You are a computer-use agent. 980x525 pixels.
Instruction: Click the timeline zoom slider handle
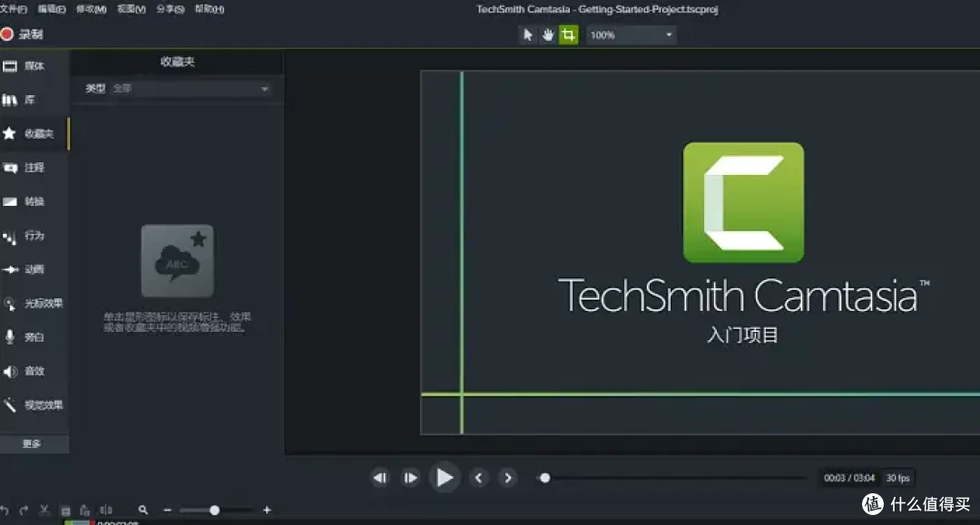tap(214, 510)
